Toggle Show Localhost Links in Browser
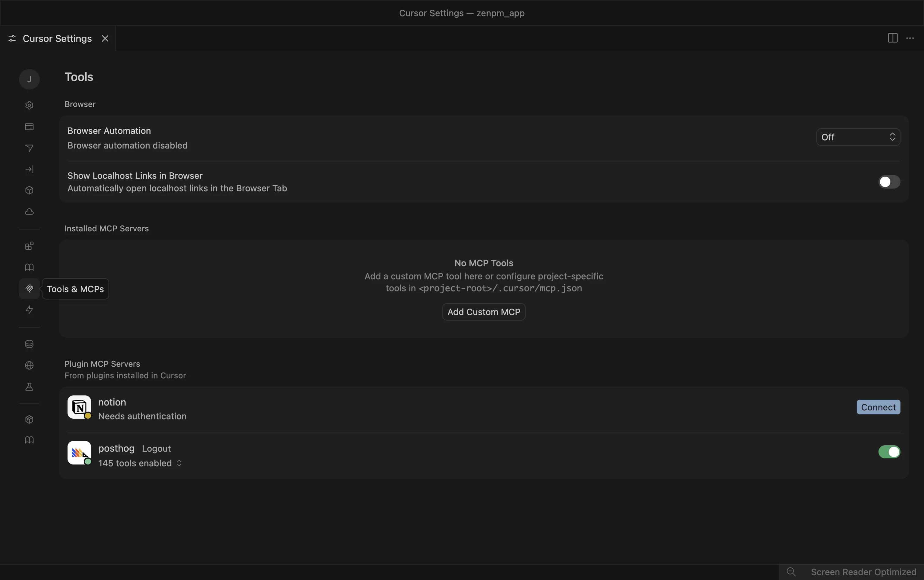The height and width of the screenshot is (580, 924). point(889,182)
